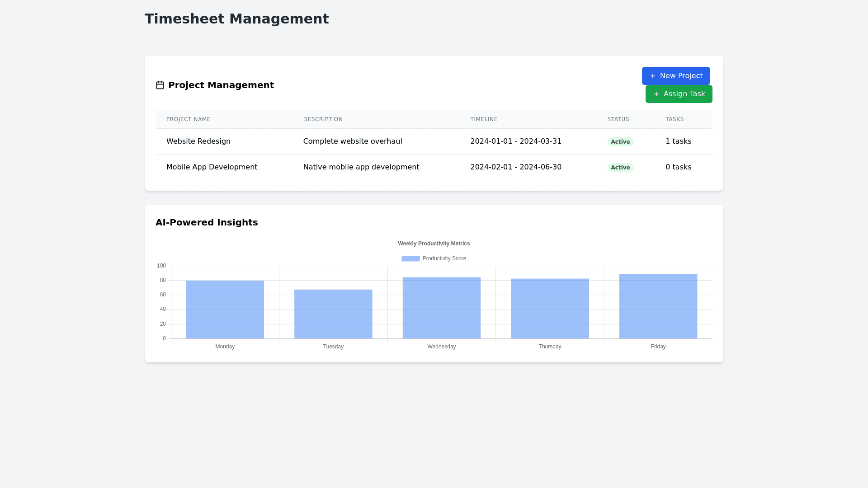Click the Timeline column header

pyautogui.click(x=484, y=119)
